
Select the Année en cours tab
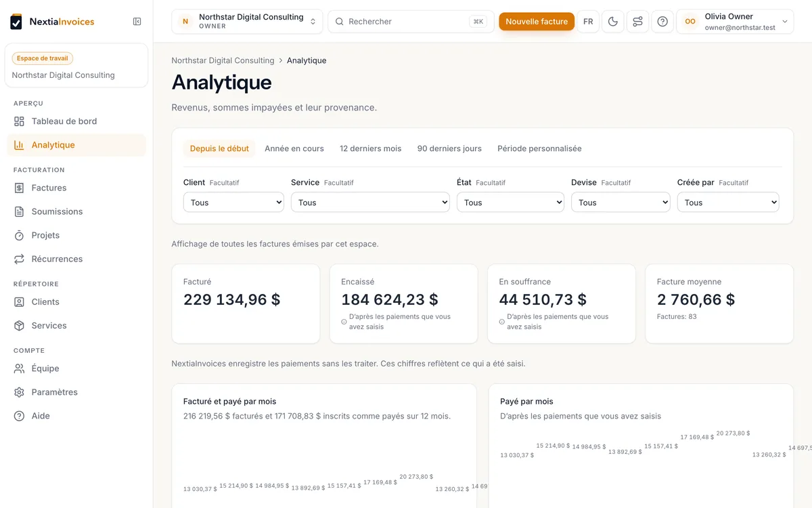click(294, 148)
